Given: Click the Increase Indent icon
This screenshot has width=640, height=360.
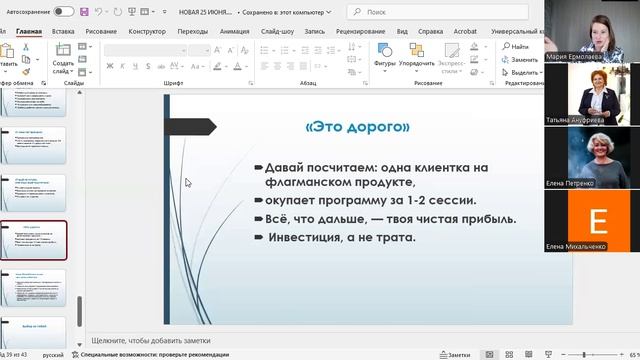Looking at the screenshot, I should point(318,50).
